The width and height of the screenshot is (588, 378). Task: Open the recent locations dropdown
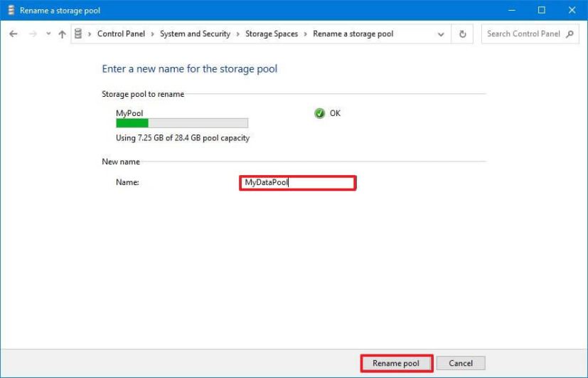[x=48, y=34]
